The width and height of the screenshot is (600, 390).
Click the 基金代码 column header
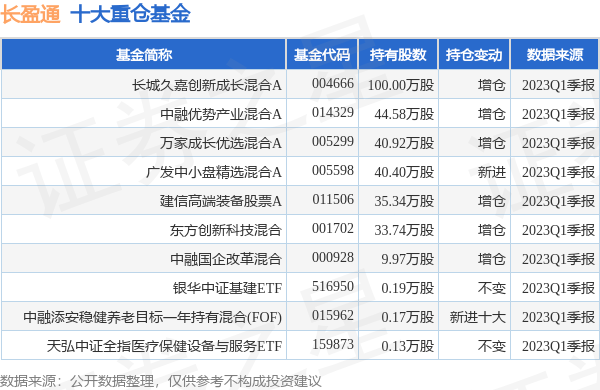pyautogui.click(x=322, y=55)
